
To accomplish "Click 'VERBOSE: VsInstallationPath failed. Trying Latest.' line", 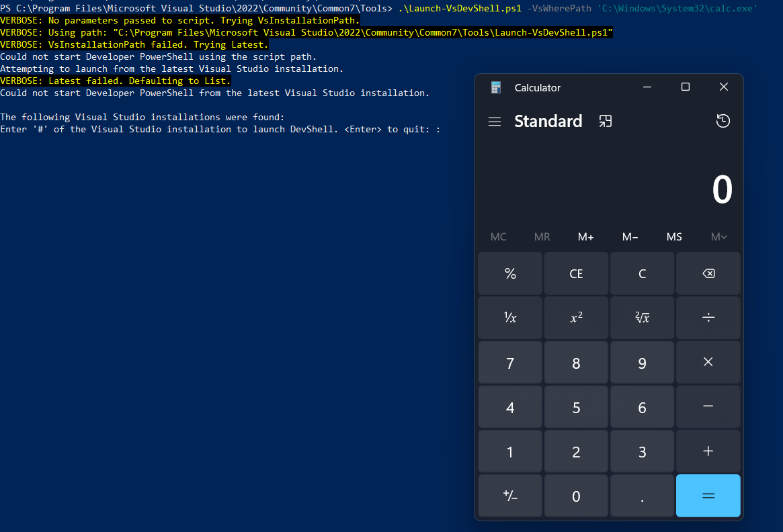I will click(134, 44).
